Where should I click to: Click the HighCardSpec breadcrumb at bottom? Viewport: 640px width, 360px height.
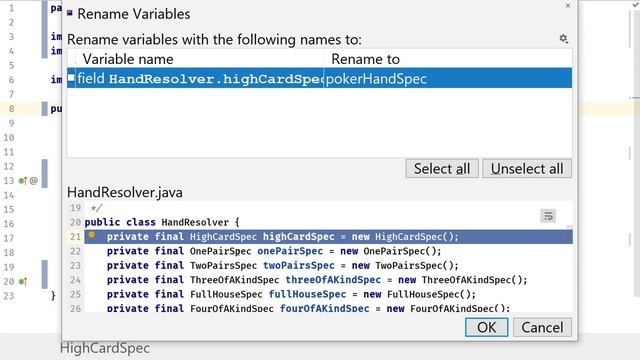coord(105,348)
